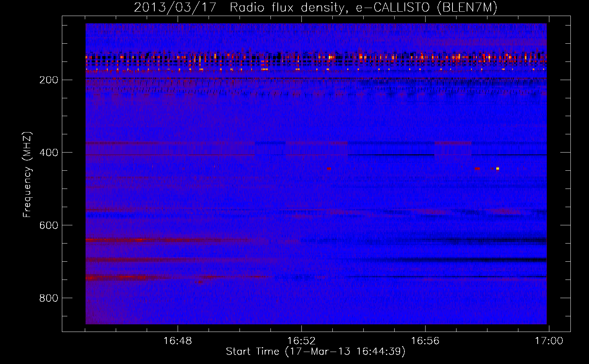Viewport: 589px width, 364px height.
Task: Click the yellow burst pixel near 450 MHz
Action: [x=498, y=169]
